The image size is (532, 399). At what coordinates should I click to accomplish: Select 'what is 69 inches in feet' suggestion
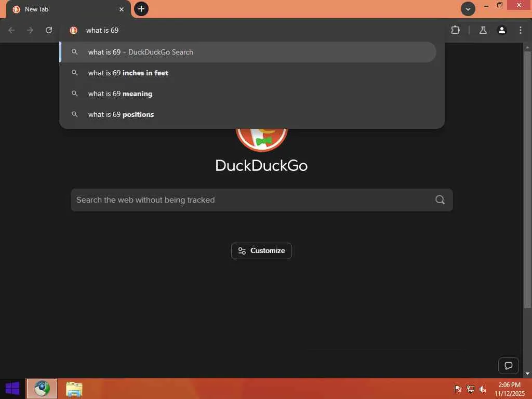[x=248, y=73]
